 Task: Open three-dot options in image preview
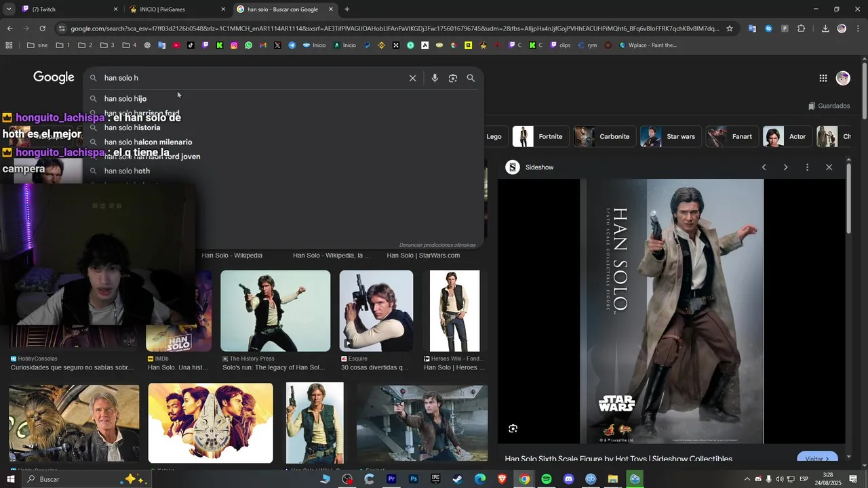807,167
